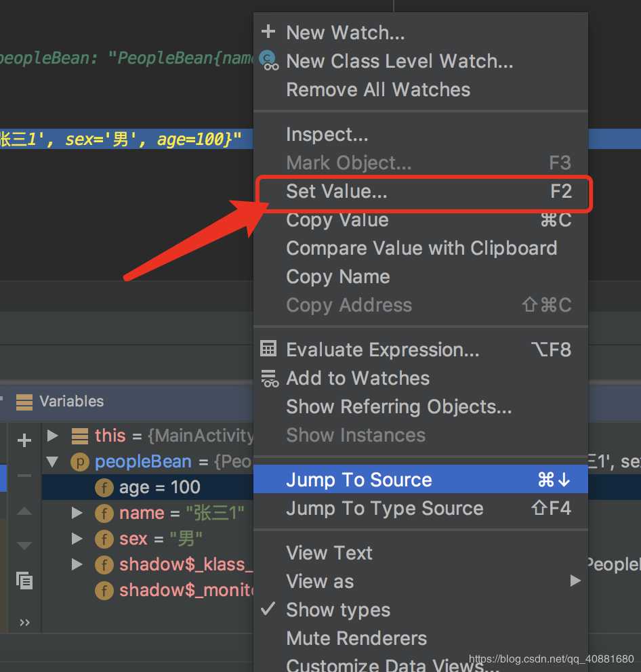Click the Variables panel title
This screenshot has width=641, height=672.
(x=72, y=402)
